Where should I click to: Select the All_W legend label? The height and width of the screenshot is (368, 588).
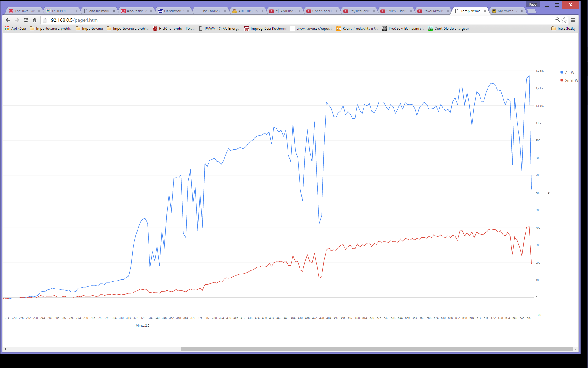click(x=570, y=73)
